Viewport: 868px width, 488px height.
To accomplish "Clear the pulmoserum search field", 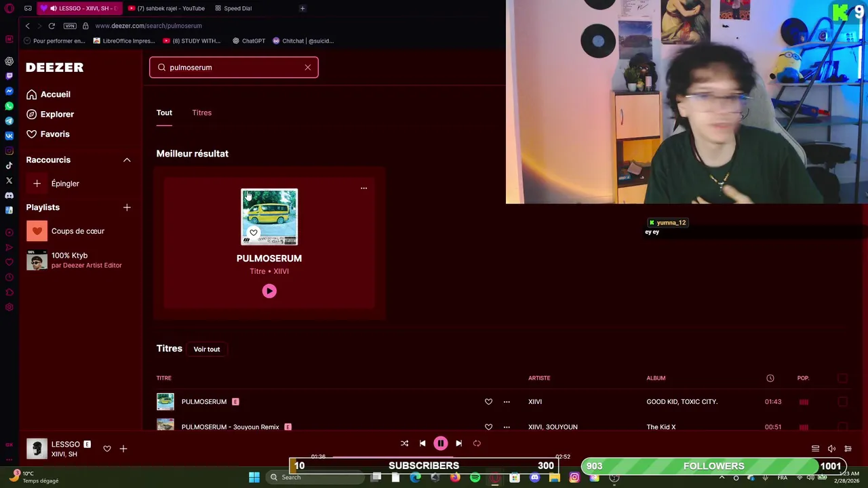I will 308,67.
